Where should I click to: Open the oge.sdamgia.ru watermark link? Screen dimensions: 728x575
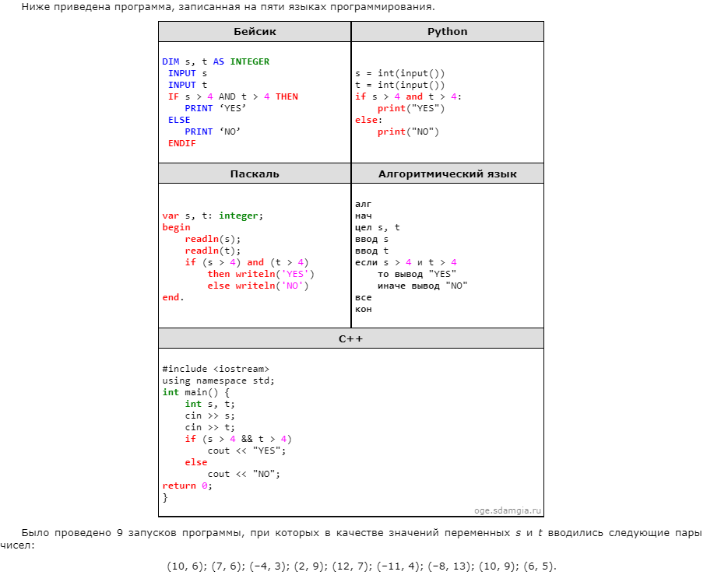[x=508, y=511]
